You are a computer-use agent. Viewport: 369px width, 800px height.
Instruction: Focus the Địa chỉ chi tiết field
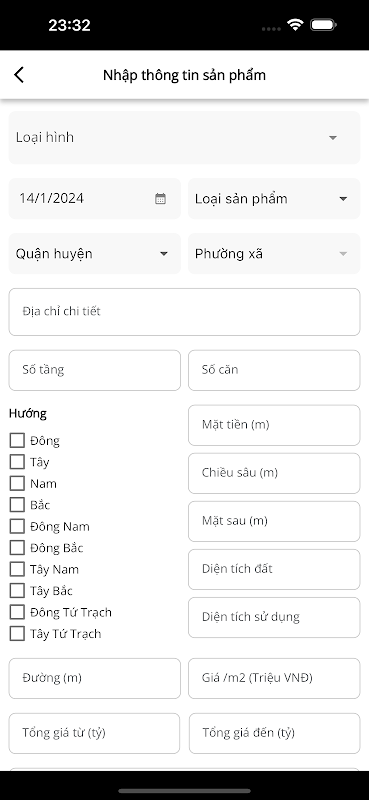(184, 312)
